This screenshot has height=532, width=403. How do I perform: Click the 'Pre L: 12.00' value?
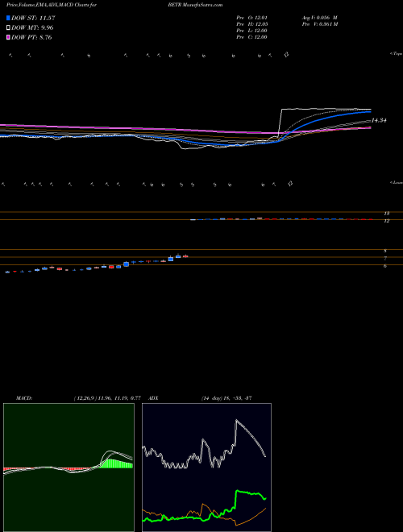tap(251, 31)
